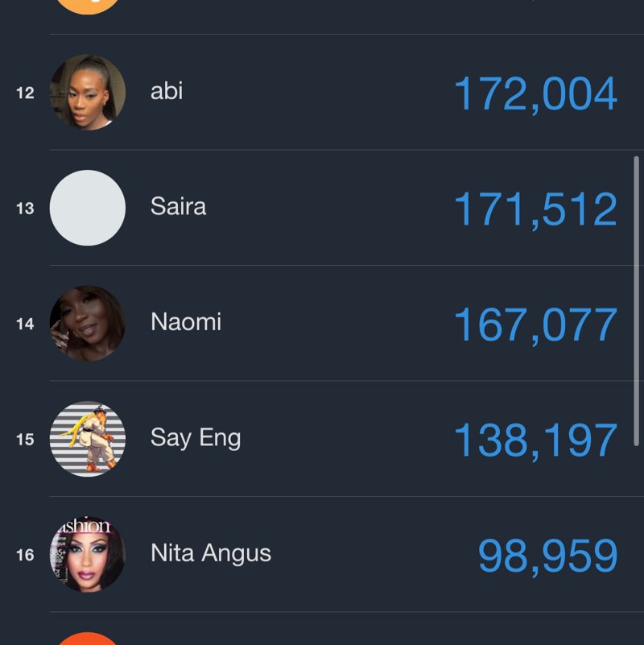This screenshot has height=645, width=644.
Task: Open Saira's blank profile picture
Action: point(88,208)
